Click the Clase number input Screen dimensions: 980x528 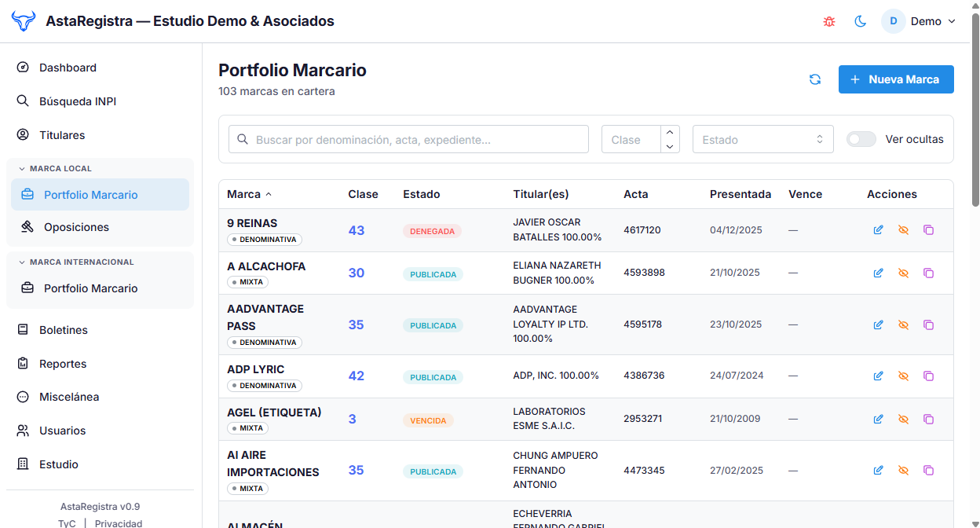[x=631, y=139]
